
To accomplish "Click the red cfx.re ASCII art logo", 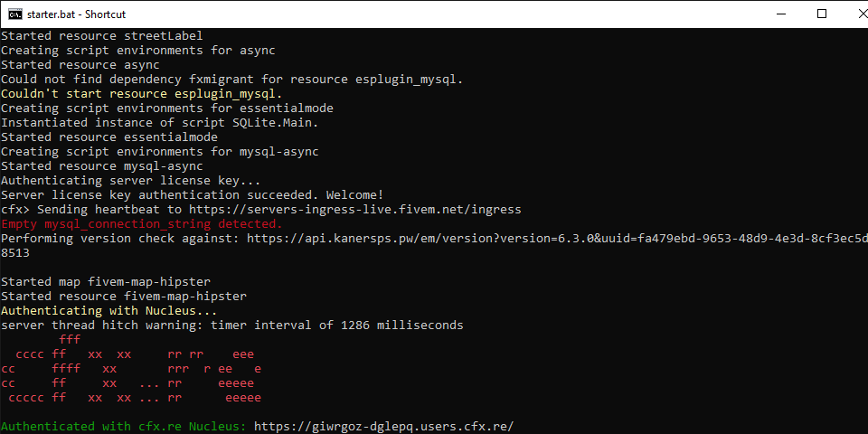I will (131, 368).
